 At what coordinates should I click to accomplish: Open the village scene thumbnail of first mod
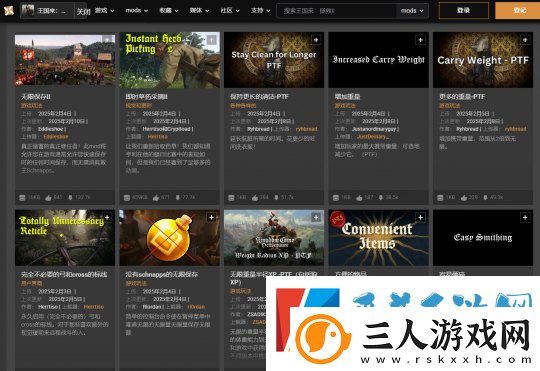point(65,60)
